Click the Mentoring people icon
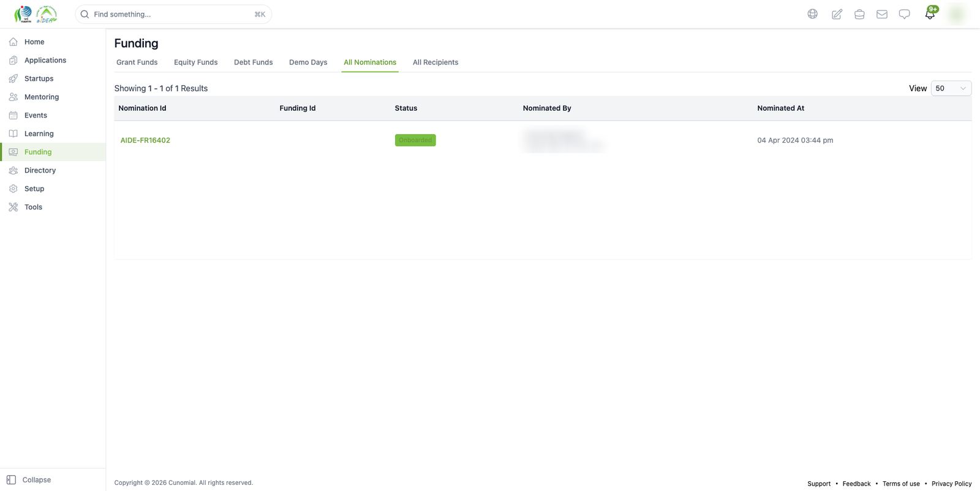This screenshot has height=491, width=980. pyautogui.click(x=13, y=97)
